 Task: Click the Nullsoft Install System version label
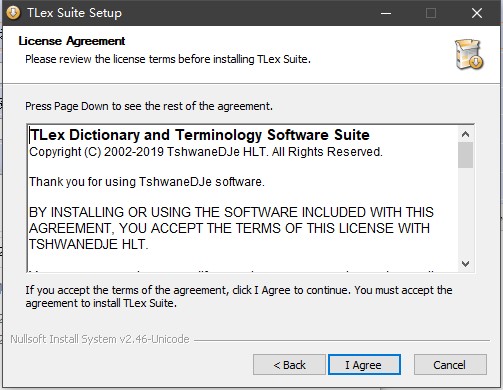pos(100,339)
